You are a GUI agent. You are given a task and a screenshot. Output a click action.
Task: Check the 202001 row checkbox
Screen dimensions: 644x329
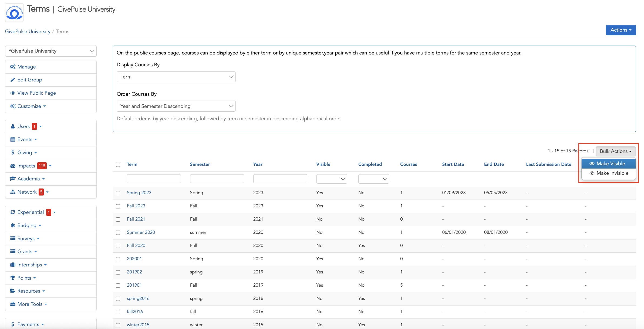coord(118,259)
